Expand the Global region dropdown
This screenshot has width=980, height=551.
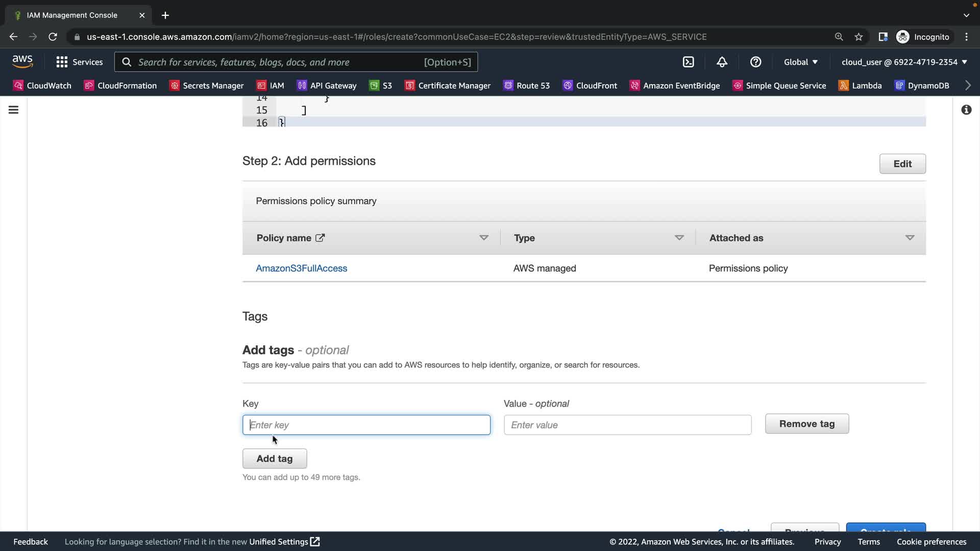pos(800,62)
